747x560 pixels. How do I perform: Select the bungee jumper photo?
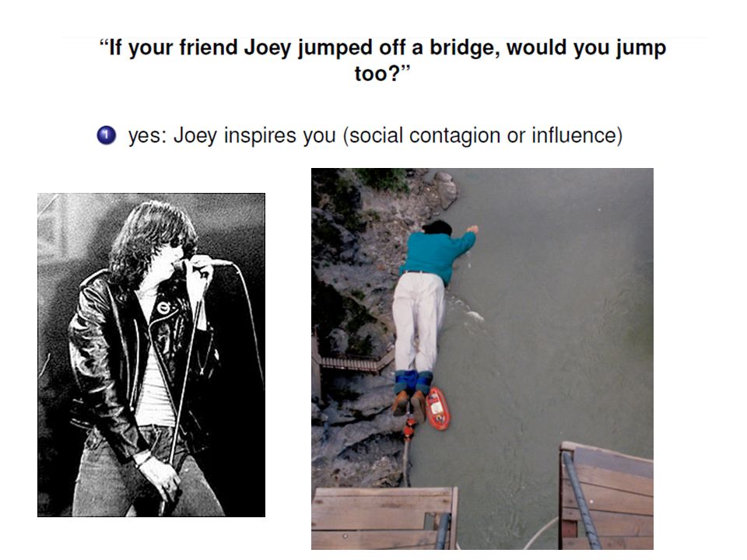coord(482,359)
